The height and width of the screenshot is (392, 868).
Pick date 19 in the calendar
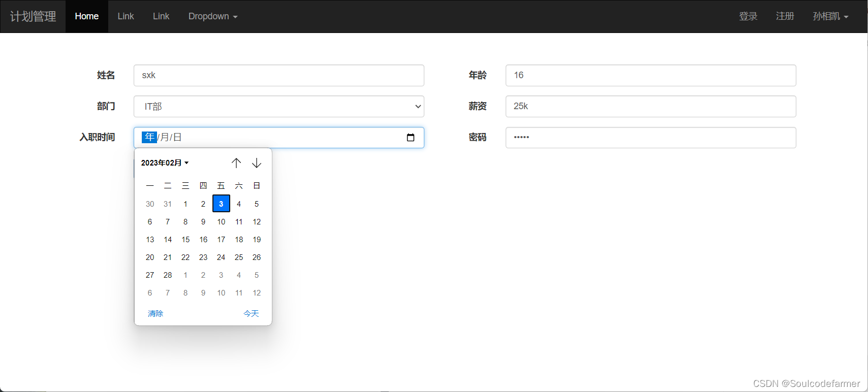(257, 240)
